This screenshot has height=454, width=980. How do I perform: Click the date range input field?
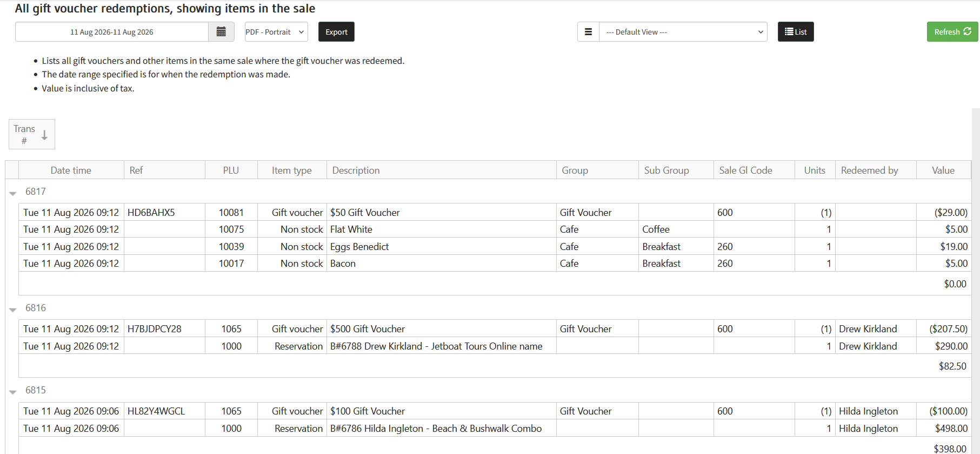(112, 32)
